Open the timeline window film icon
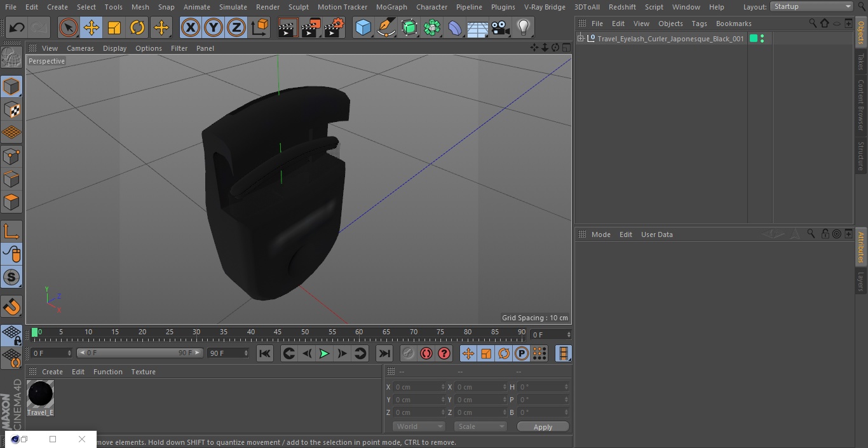Viewport: 868px width, 448px height. 563,353
